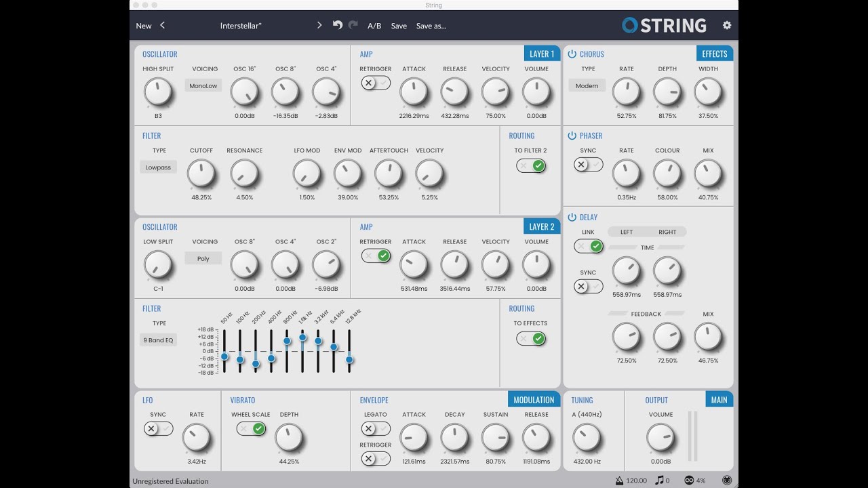868x488 pixels.
Task: Click the 50 Hz EQ slider
Action: 224,351
